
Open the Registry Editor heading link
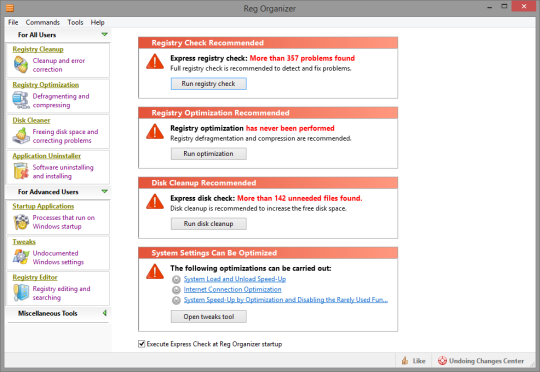click(x=35, y=277)
